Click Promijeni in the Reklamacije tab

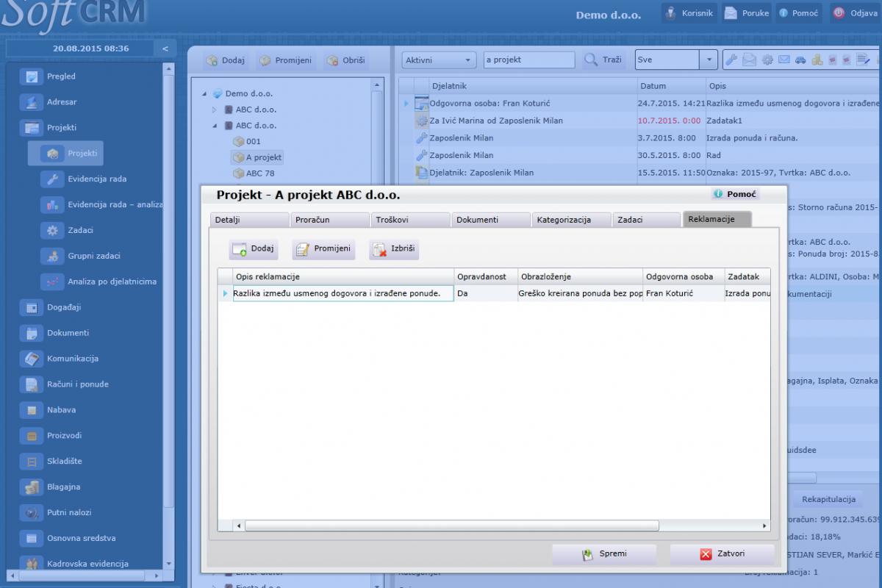323,249
